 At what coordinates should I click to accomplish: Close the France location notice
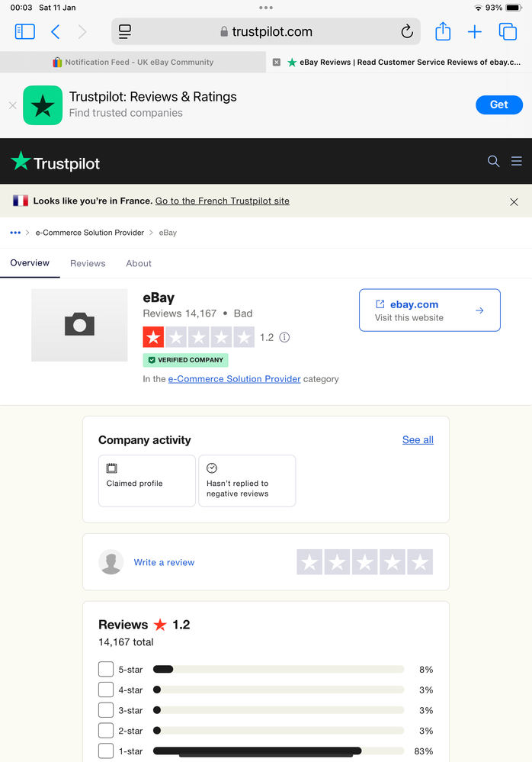[x=514, y=201]
